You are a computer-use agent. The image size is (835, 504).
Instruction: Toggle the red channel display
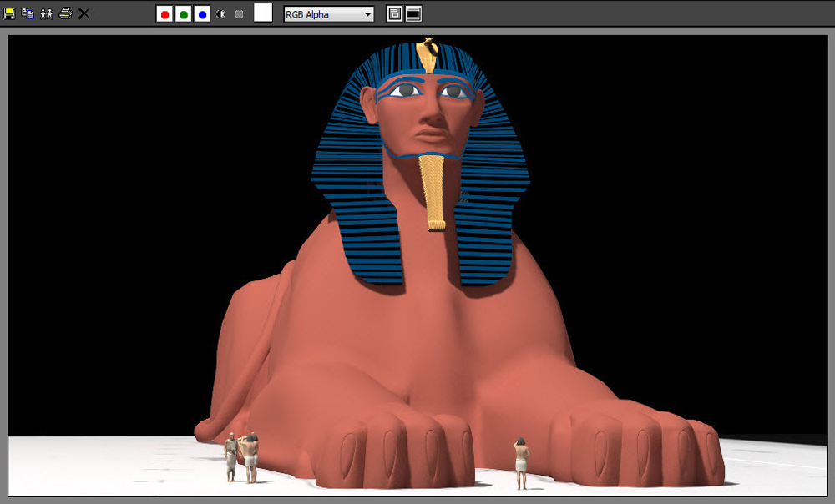point(164,14)
